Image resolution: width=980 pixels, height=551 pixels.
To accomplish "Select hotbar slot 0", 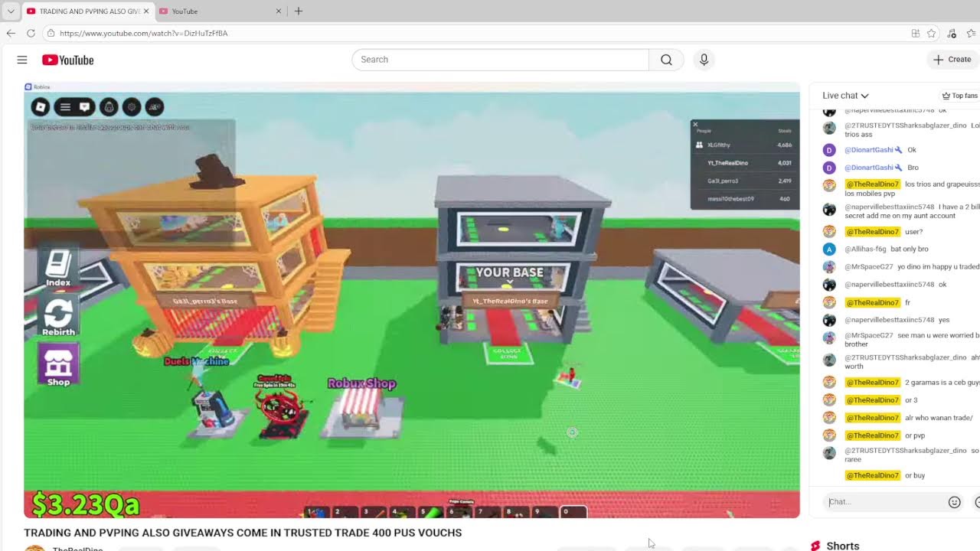I will 573,511.
